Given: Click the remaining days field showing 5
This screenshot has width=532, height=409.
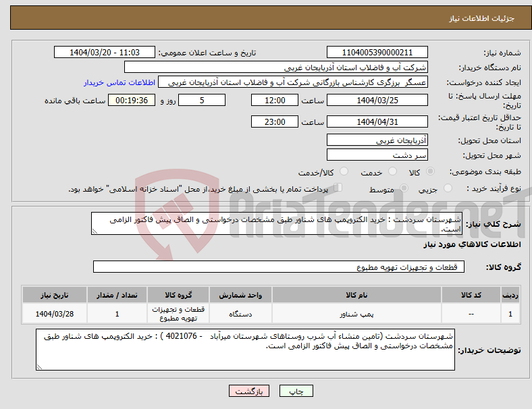Looking at the screenshot, I should [x=202, y=101].
